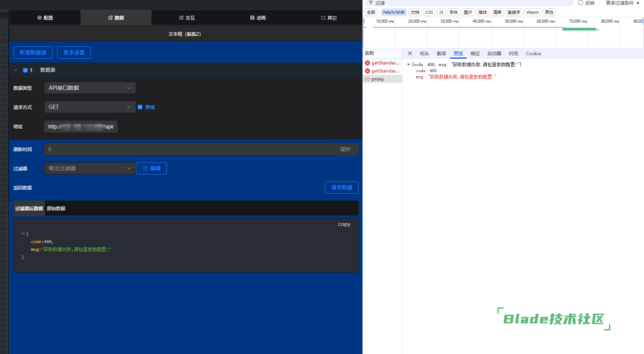Click the filter funnel icon

pyautogui.click(x=371, y=3)
